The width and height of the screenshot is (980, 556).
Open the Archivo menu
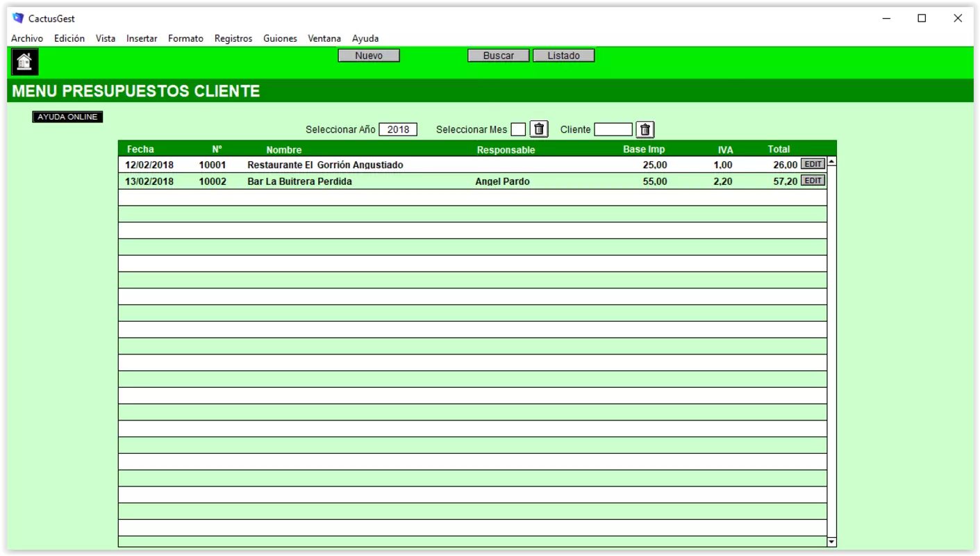27,38
